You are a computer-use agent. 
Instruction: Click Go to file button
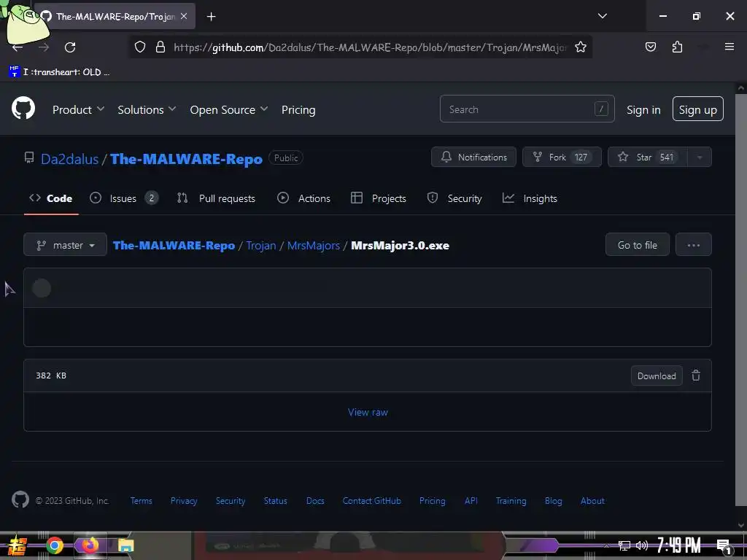637,245
